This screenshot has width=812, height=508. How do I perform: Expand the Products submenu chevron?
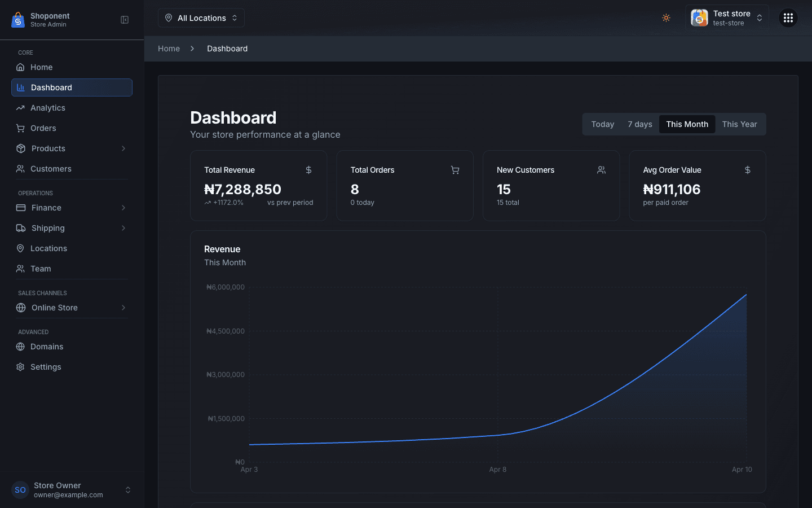(123, 148)
